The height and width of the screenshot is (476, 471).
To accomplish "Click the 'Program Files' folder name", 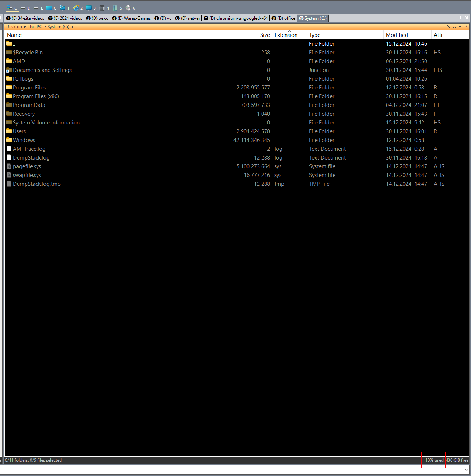I will point(29,88).
